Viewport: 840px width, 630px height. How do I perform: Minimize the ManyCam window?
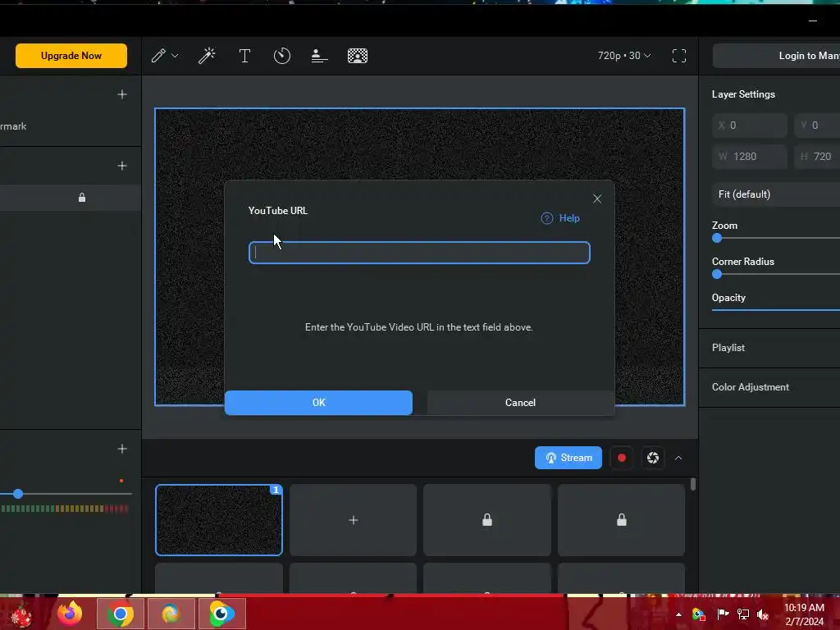click(813, 21)
